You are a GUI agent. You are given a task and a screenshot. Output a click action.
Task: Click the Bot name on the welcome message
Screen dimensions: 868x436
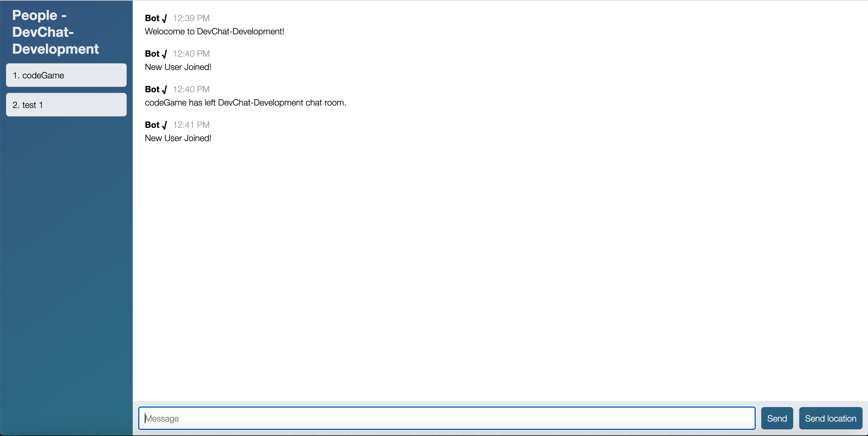pyautogui.click(x=152, y=18)
